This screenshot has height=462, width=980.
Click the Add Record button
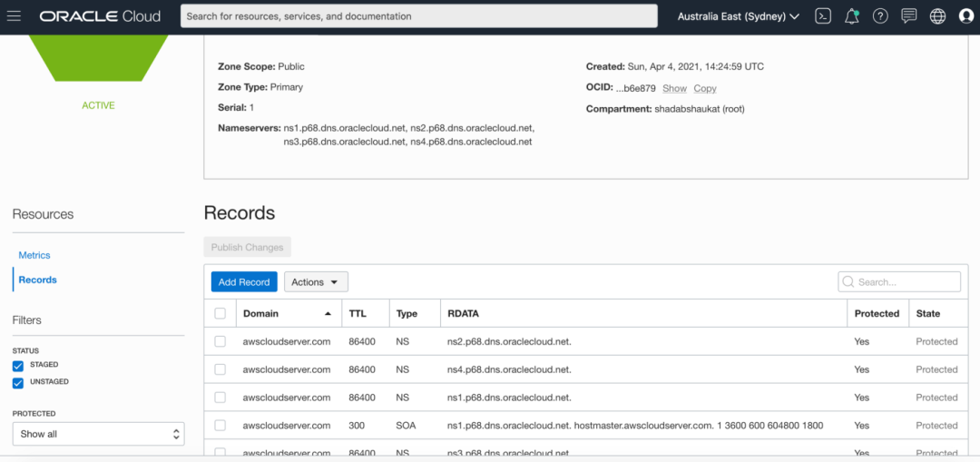coord(244,282)
